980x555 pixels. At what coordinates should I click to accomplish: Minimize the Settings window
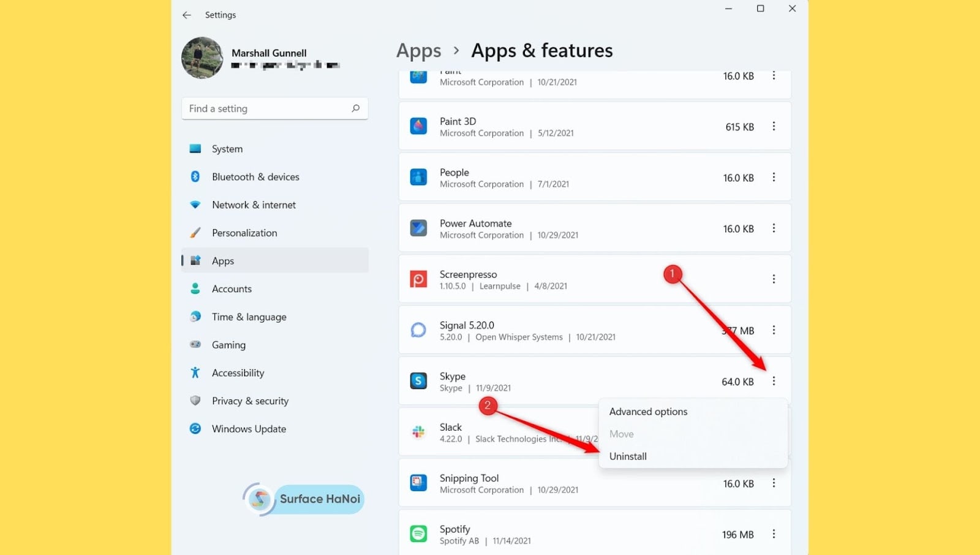point(728,9)
